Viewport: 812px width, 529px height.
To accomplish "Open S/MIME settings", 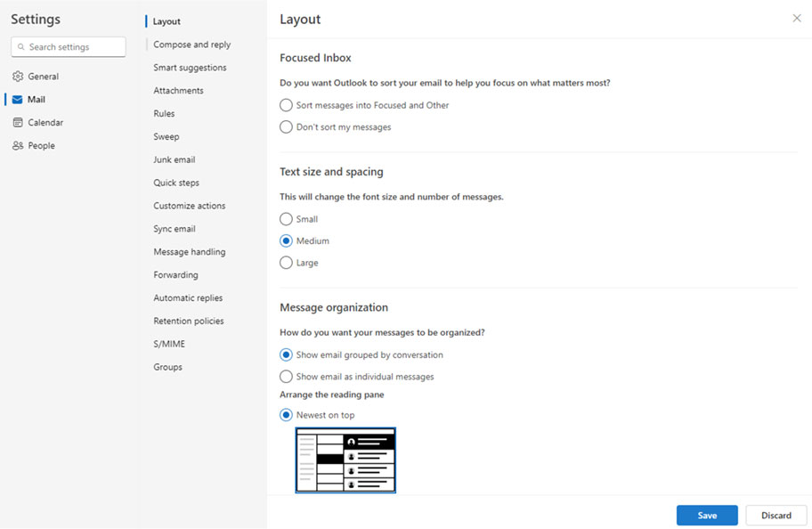I will [x=169, y=344].
